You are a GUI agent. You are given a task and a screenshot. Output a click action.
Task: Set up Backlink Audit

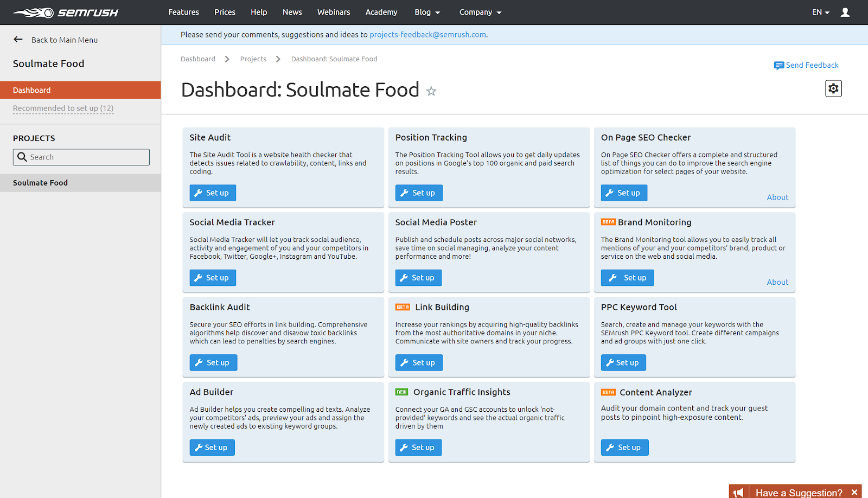pyautogui.click(x=213, y=362)
